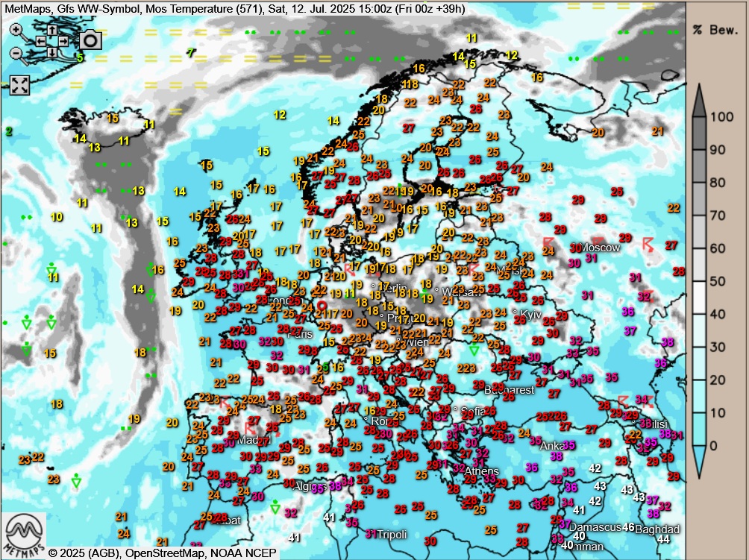Zoom out with the minus magnifier
Screen dimensions: 749x560
18,54
